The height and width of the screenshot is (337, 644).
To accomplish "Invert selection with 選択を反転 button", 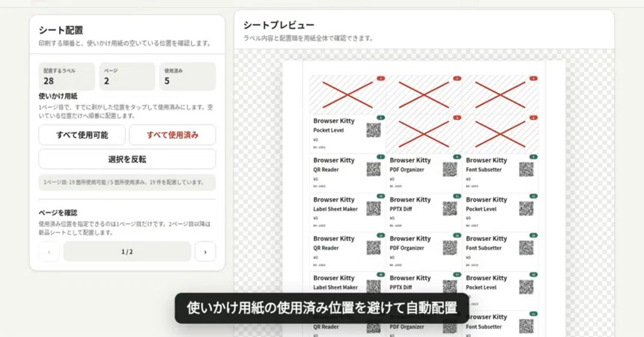I will coord(127,159).
